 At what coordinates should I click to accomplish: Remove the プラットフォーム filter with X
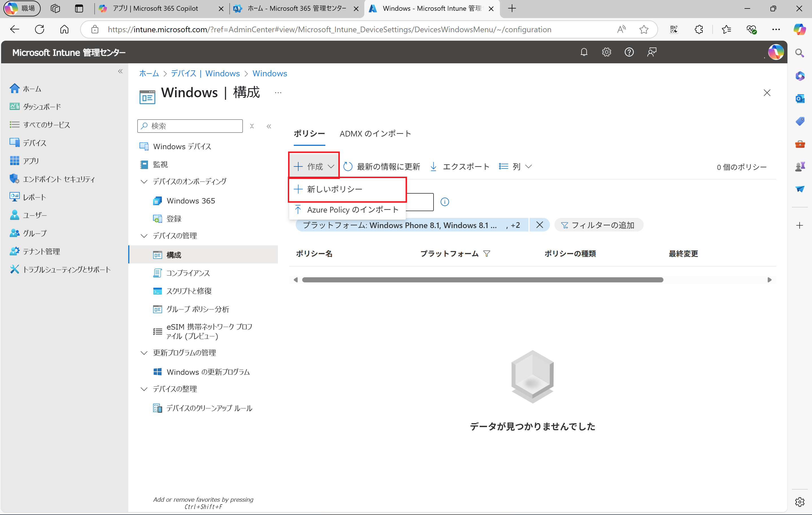tap(539, 225)
